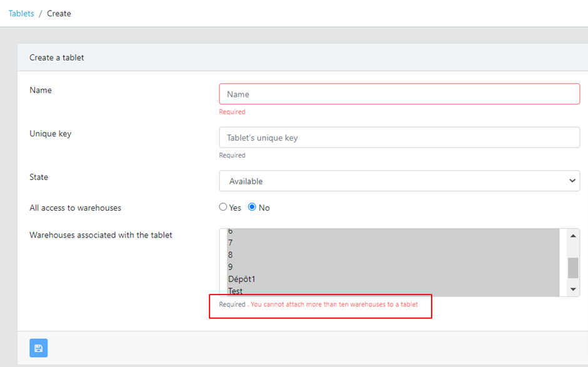Click the Create breadcrumb item

[x=59, y=13]
